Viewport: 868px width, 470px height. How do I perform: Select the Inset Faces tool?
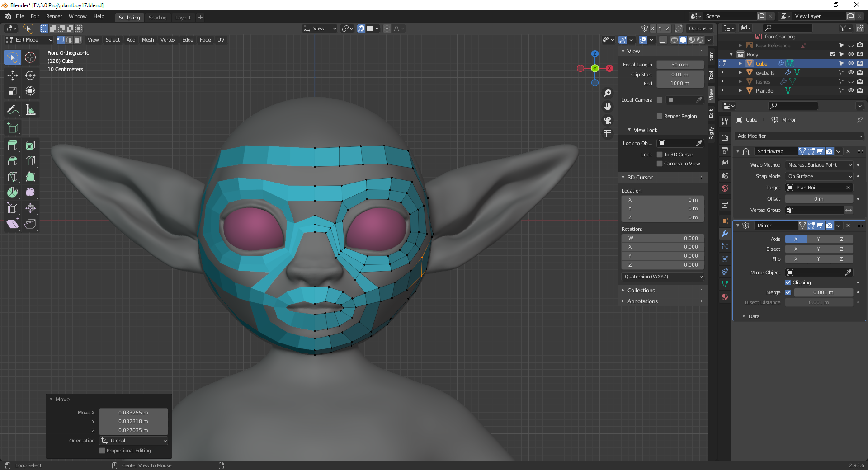[x=30, y=146]
